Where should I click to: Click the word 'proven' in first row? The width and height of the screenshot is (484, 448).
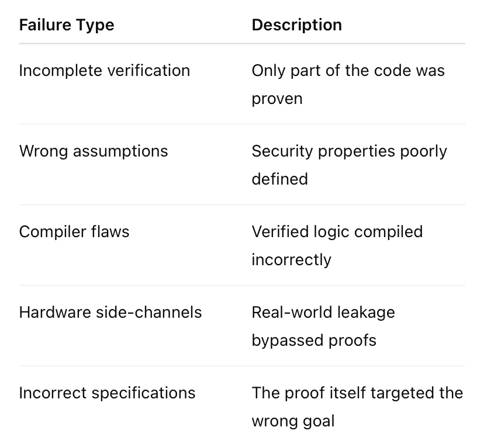[x=277, y=99]
